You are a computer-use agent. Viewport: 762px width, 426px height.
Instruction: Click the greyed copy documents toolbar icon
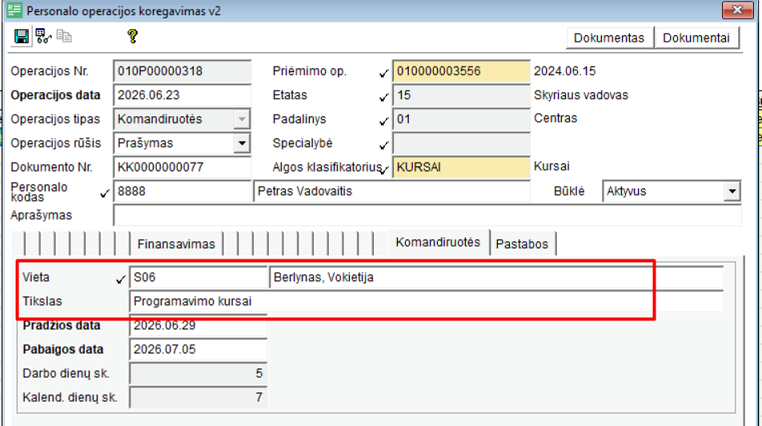point(64,36)
